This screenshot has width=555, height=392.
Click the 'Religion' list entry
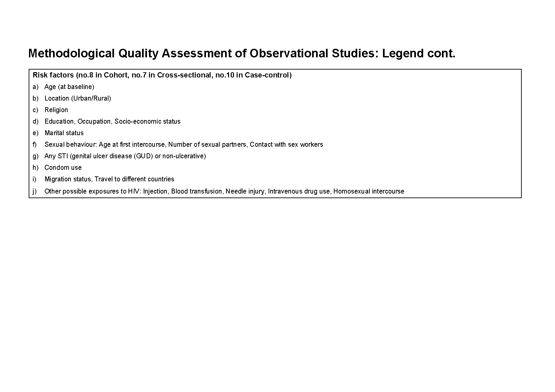tap(56, 110)
